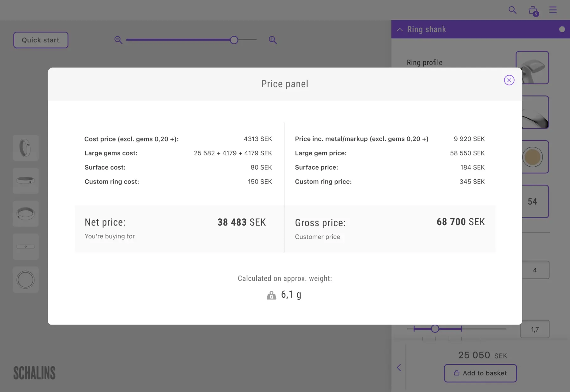Select the gold metal color swatch
The image size is (570, 392).
533,157
